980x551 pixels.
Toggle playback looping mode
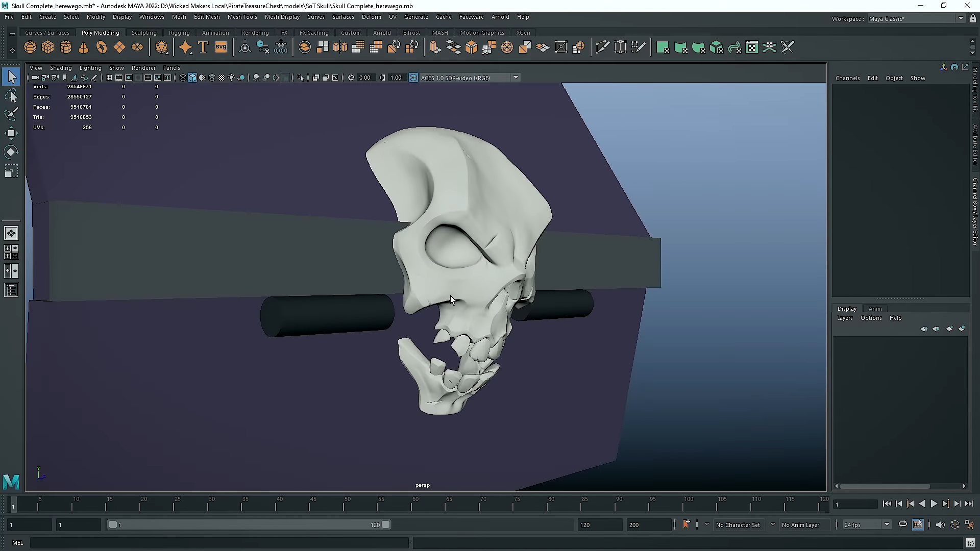[902, 524]
